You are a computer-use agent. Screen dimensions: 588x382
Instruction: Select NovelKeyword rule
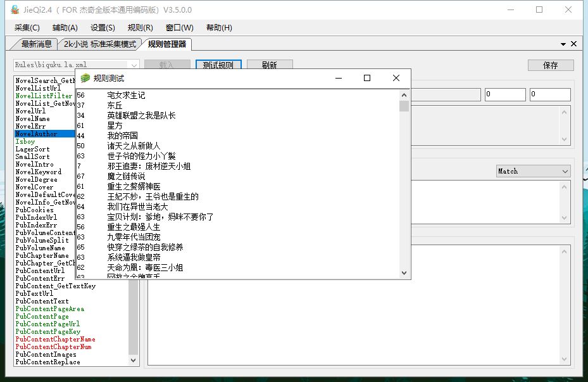38,172
